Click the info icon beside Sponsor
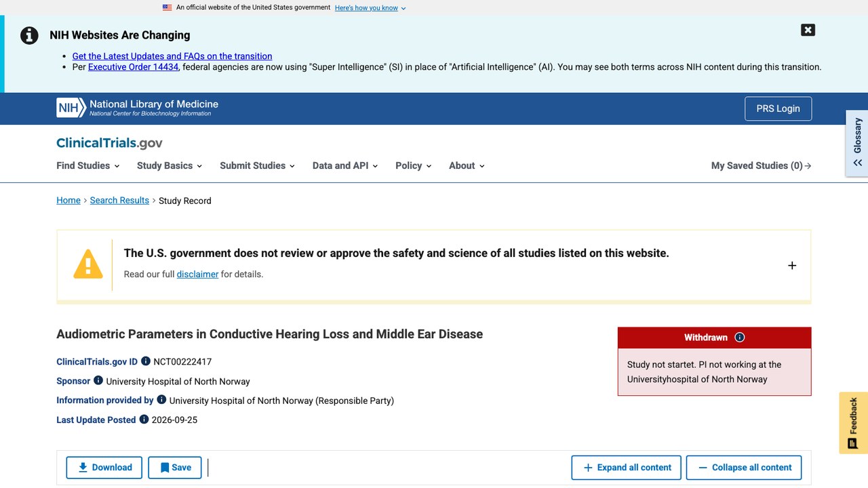The image size is (868, 488). [x=98, y=380]
